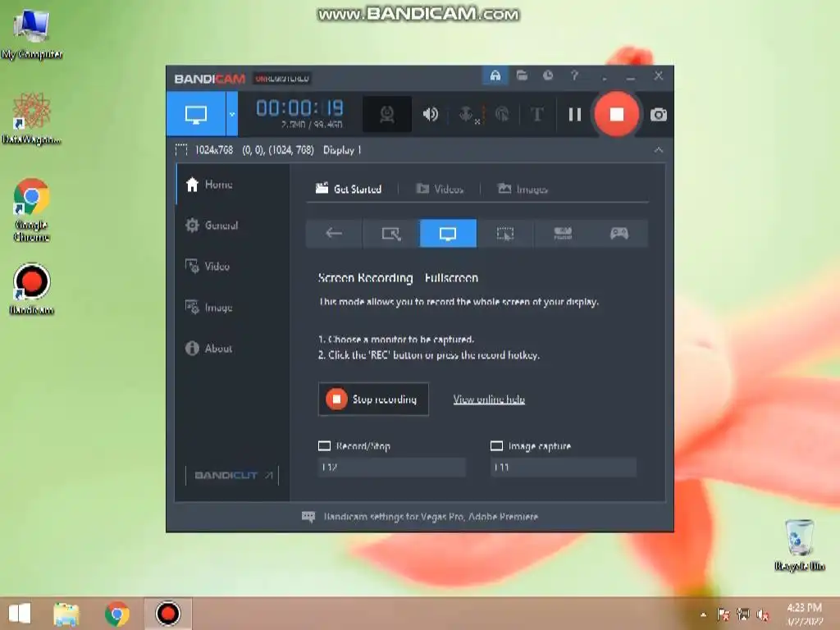Show hidden tray icons arrow
Screen dimensions: 840x630
(703, 614)
